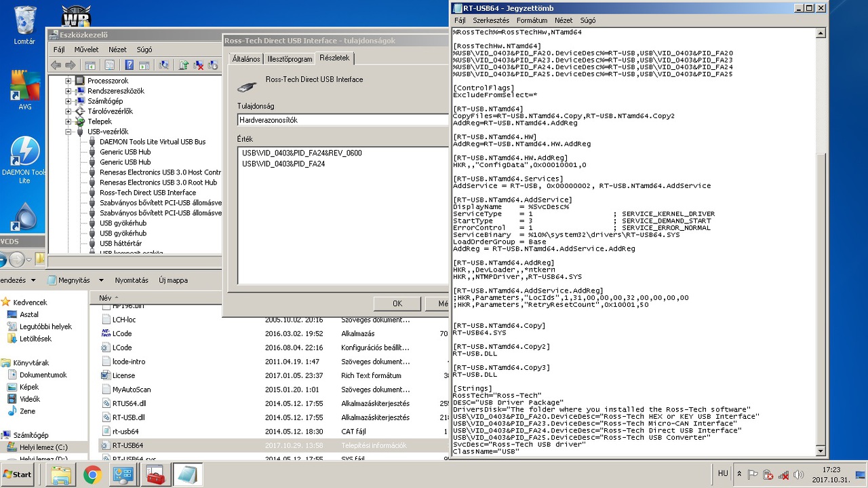
Task: Open Fájl menu in Eszközkezelő
Action: click(59, 50)
